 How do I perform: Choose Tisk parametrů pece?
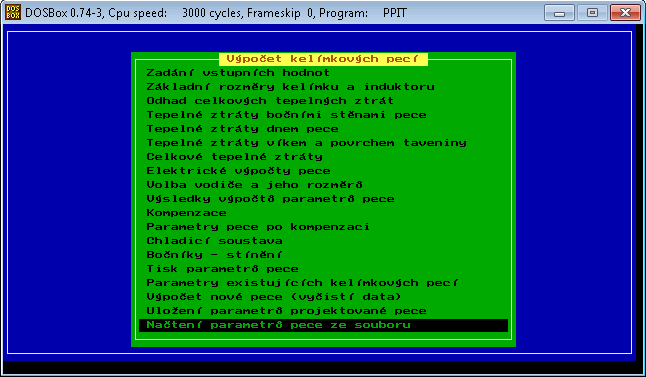pos(222,269)
